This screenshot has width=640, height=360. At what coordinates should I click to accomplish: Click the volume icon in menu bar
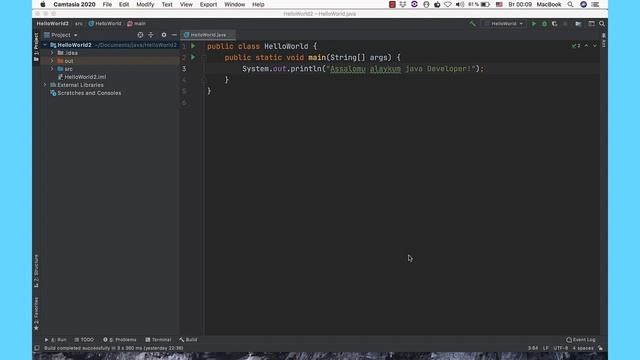[x=460, y=4]
